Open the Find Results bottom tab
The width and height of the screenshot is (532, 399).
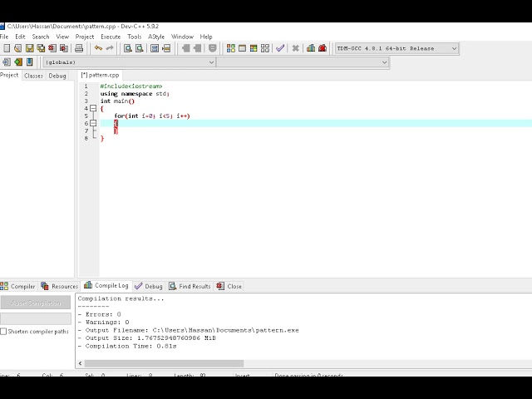tap(190, 286)
